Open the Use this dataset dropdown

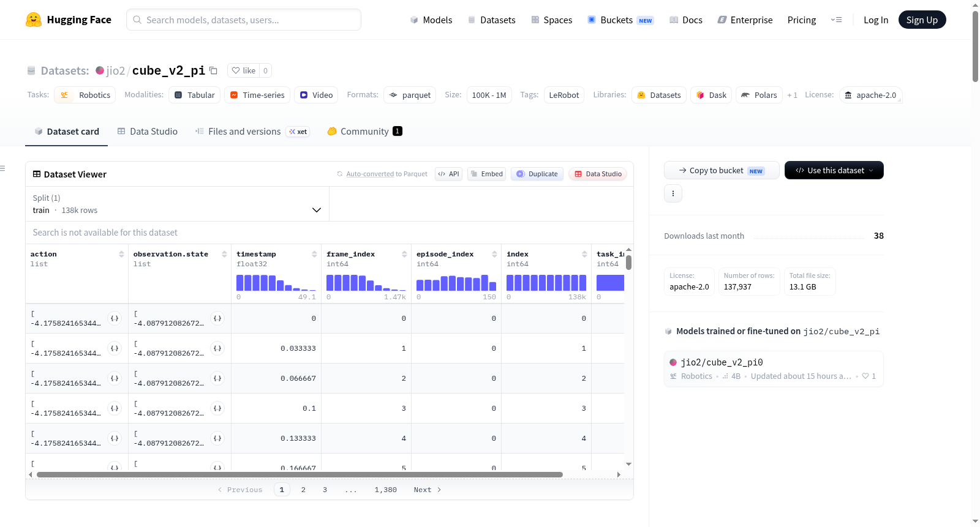point(834,170)
